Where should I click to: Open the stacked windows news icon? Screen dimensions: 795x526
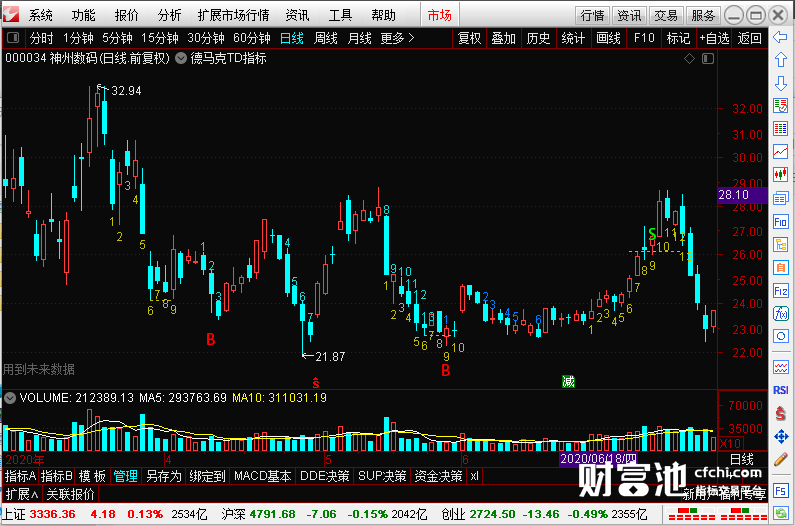780,198
